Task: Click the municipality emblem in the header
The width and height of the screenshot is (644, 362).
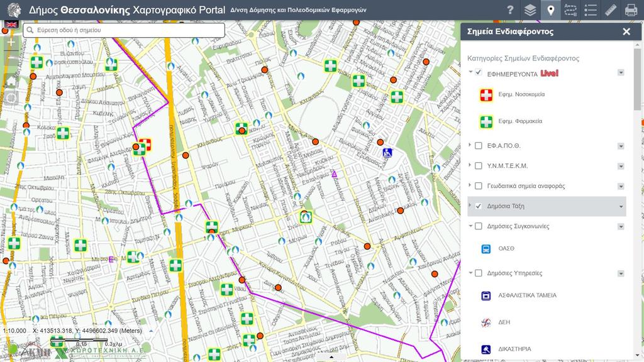Action: tap(14, 10)
